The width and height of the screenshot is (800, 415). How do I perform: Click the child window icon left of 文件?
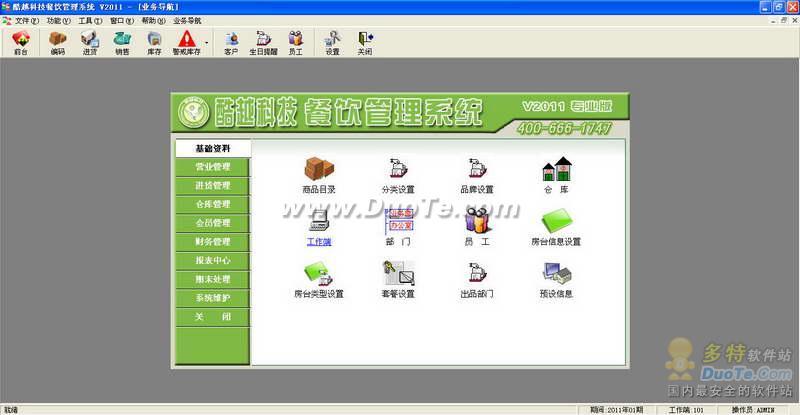click(7, 21)
